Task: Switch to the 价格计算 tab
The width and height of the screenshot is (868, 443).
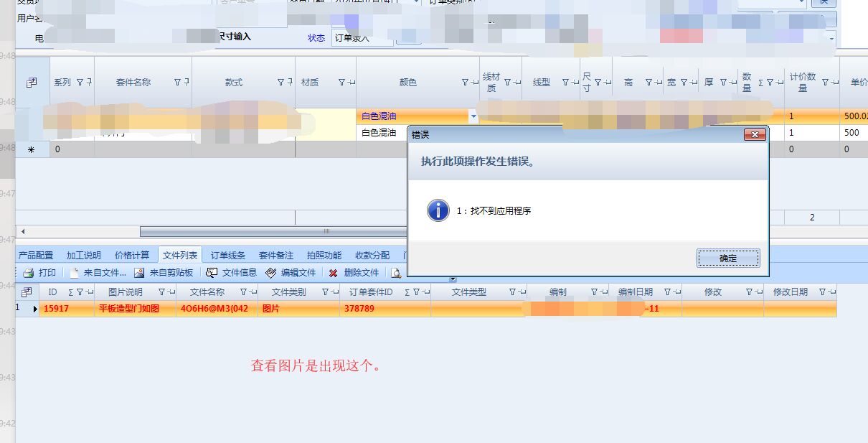Action: (132, 255)
